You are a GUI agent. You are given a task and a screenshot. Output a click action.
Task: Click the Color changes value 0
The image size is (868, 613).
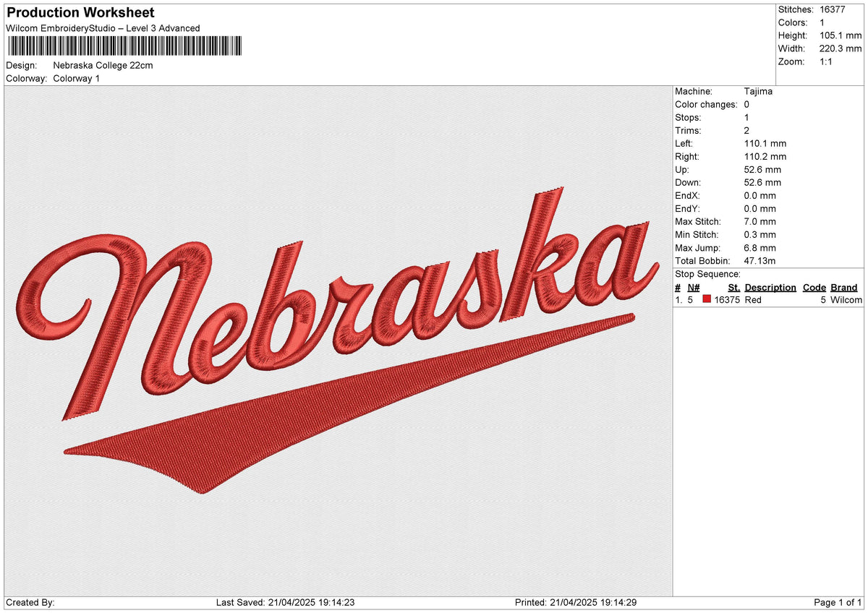[x=747, y=104]
